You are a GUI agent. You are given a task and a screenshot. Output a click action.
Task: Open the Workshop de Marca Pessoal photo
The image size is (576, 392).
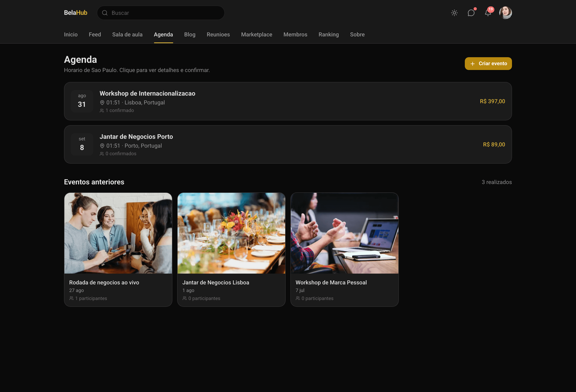coord(345,233)
